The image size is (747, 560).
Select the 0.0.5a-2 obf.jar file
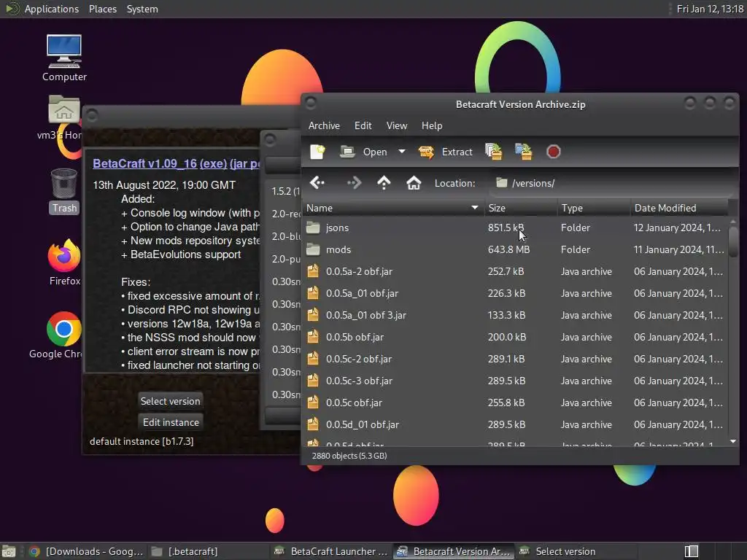(x=516, y=271)
